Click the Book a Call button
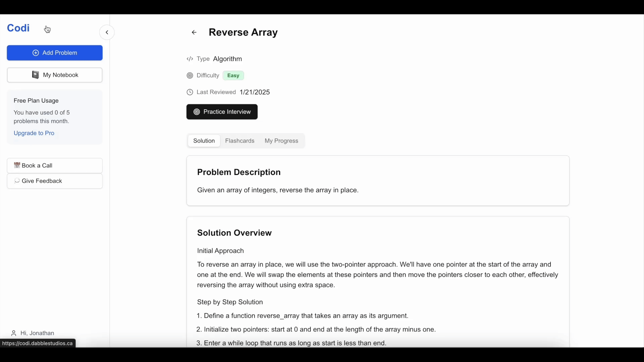644x362 pixels. click(x=54, y=165)
